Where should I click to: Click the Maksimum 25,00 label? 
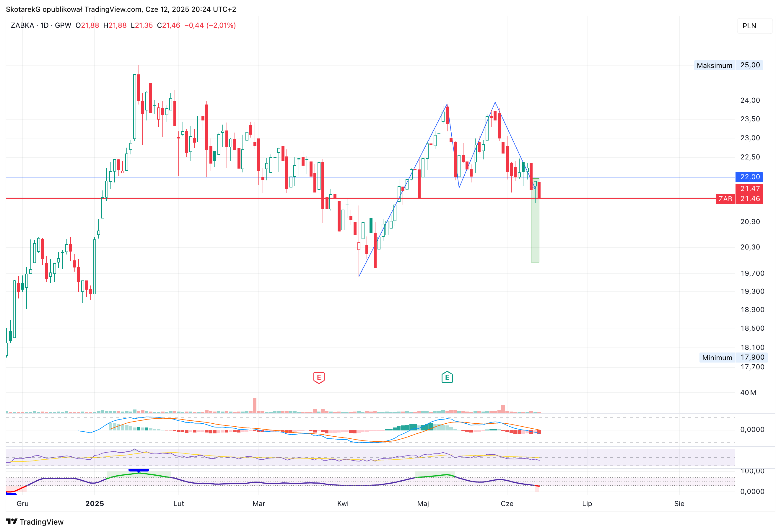coord(728,65)
